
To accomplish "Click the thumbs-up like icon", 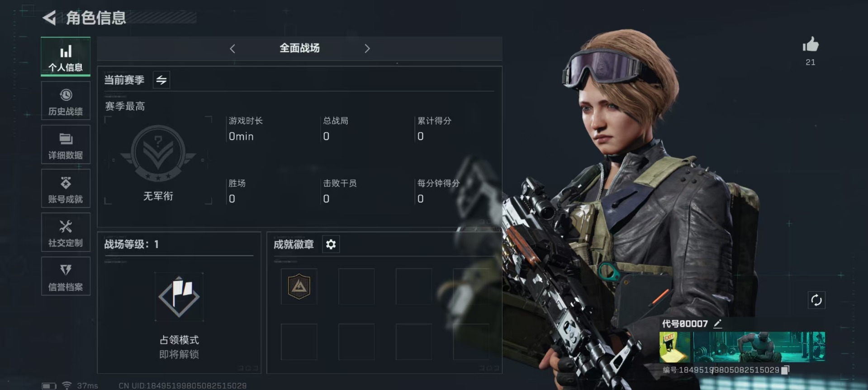I will click(811, 45).
